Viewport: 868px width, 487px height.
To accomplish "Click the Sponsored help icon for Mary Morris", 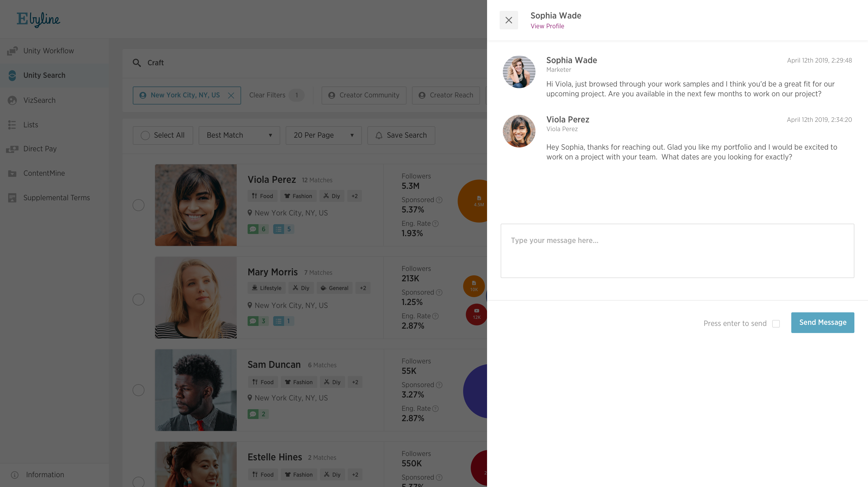I will 439,292.
